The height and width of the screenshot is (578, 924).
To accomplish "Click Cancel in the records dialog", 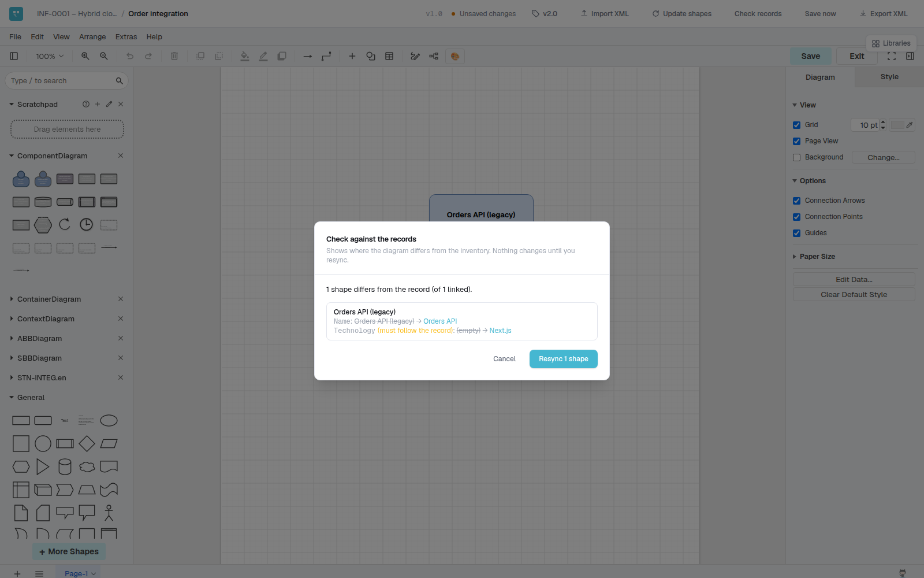I will 504,359.
